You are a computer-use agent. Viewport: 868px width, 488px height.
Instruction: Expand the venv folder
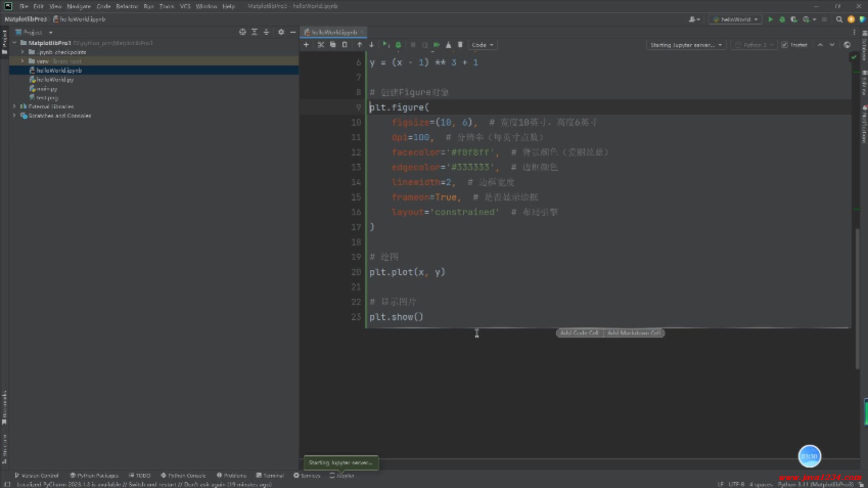click(x=22, y=61)
